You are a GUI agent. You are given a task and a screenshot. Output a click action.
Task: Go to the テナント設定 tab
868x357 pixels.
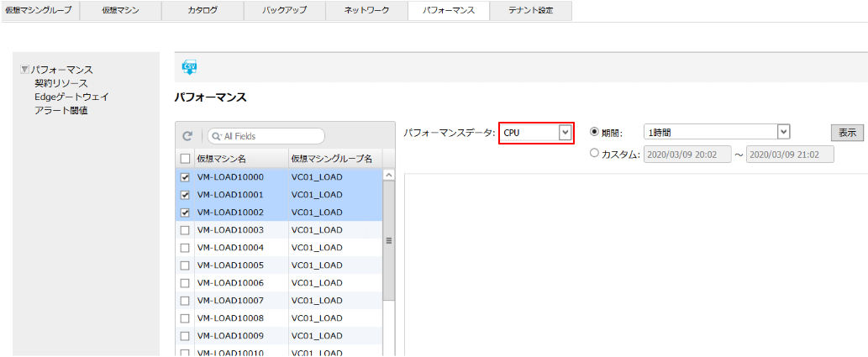530,11
